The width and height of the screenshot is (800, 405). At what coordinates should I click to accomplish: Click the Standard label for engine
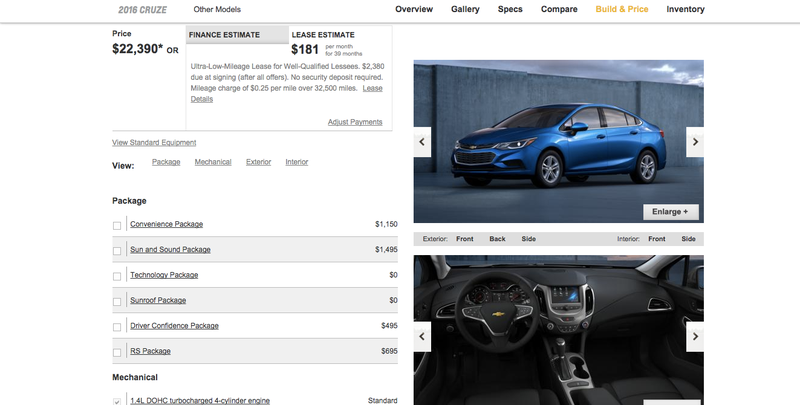pos(383,400)
